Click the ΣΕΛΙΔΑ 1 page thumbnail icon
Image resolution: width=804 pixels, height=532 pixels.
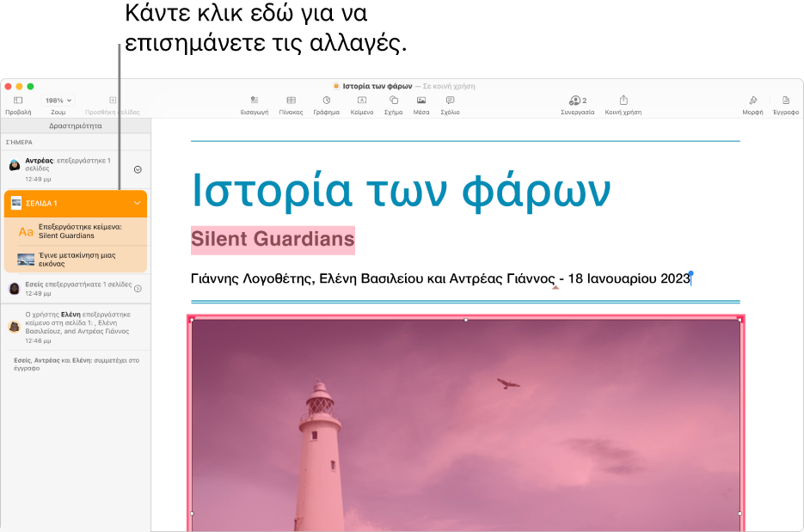16,203
